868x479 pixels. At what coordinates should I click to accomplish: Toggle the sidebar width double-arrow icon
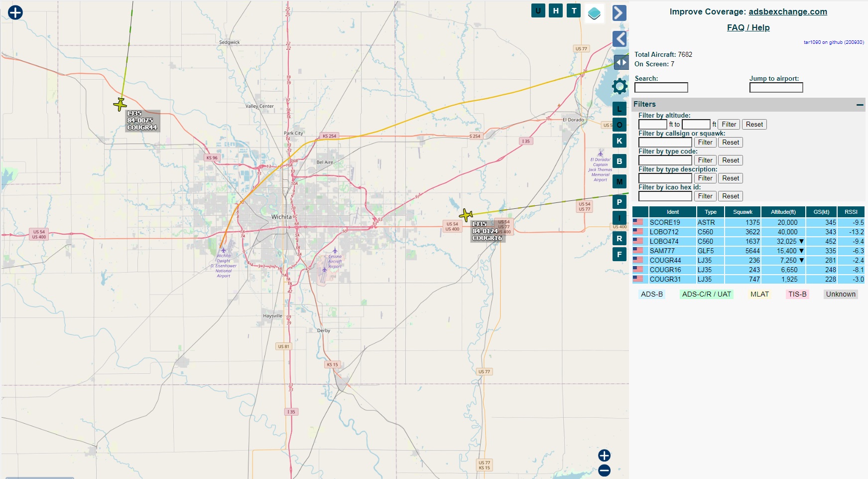tap(621, 62)
